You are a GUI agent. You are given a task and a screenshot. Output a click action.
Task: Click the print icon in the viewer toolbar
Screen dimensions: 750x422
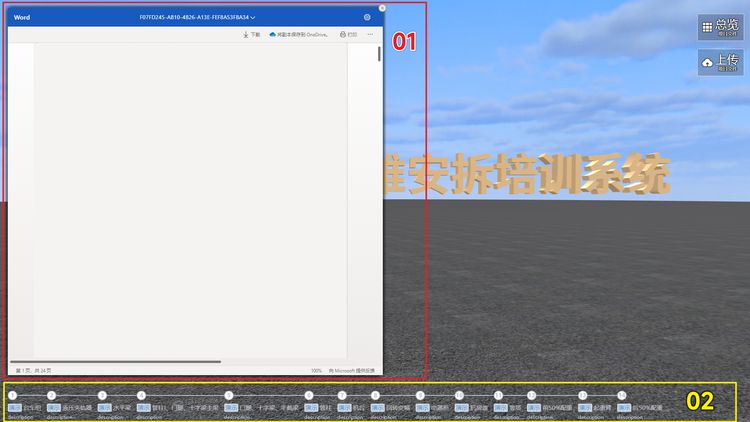click(x=347, y=34)
